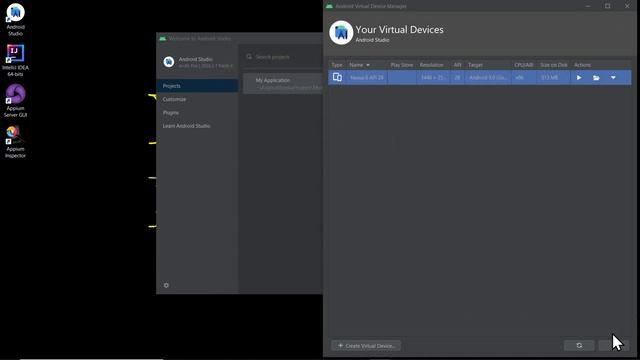This screenshot has width=640, height=360.
Task: Click Android Studio logo in Welcome sidebar
Action: (169, 62)
